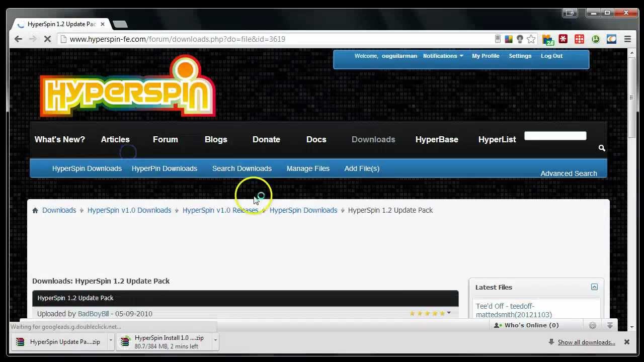Screen dimensions: 644x362
Task: Select the Downloads nav item
Action: click(x=373, y=139)
